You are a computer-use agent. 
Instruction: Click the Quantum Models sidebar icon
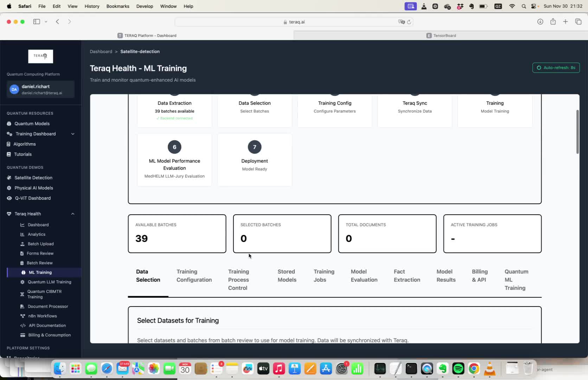9,123
